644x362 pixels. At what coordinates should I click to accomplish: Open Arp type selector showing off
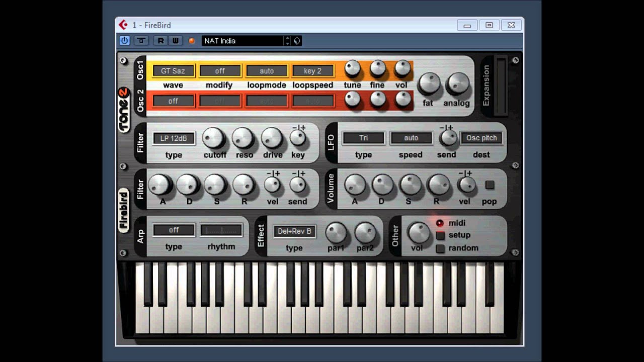174,230
